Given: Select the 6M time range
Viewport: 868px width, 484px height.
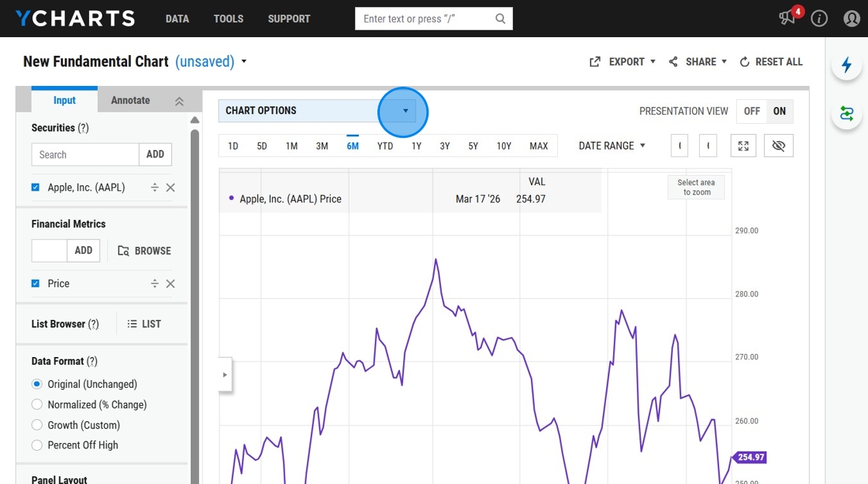Looking at the screenshot, I should tap(353, 146).
